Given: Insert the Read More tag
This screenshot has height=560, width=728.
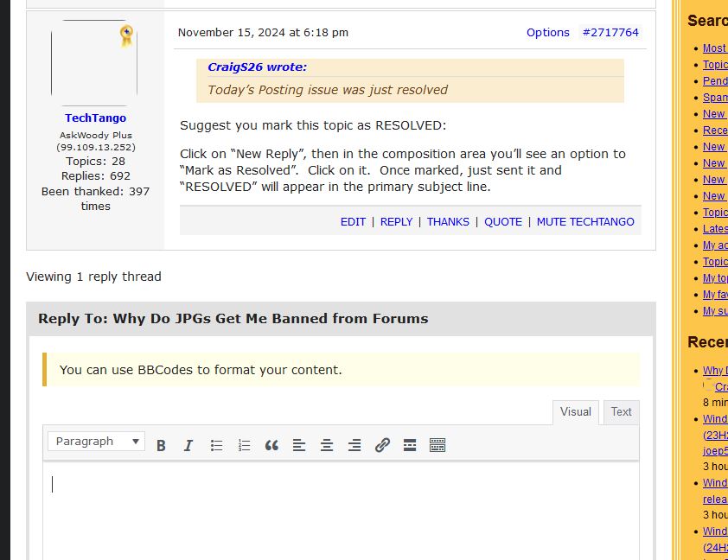Looking at the screenshot, I should pos(409,445).
